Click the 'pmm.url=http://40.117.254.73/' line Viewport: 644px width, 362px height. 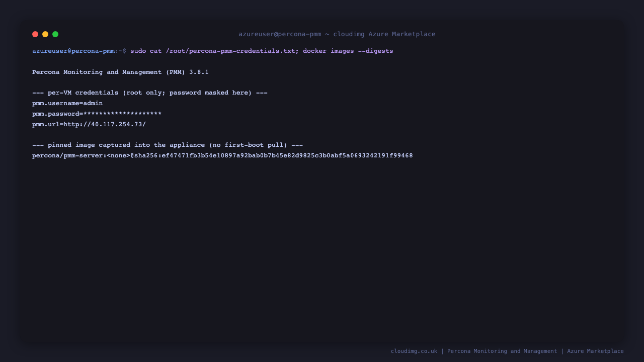[89, 124]
